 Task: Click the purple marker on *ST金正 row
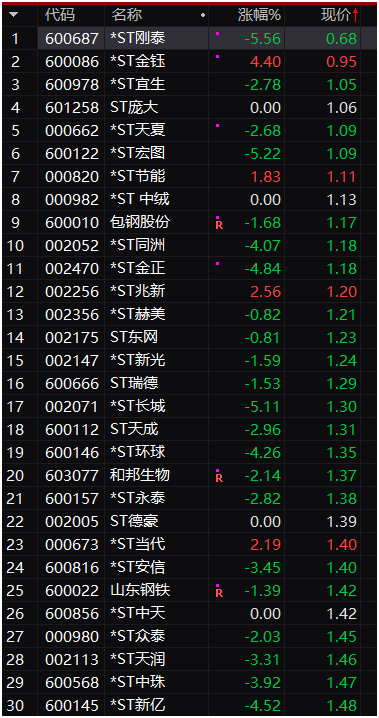pos(217,263)
